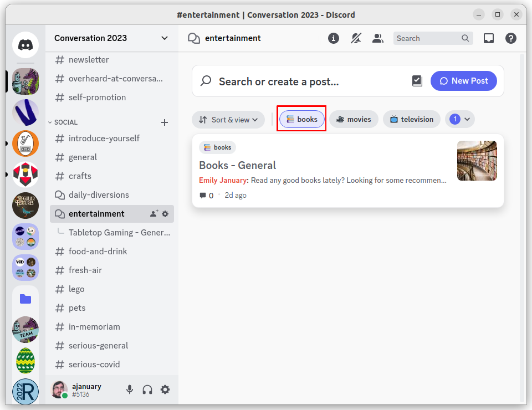Expand additional tags dropdown showing 1
Image resolution: width=532 pixels, height=410 pixels.
coord(460,119)
